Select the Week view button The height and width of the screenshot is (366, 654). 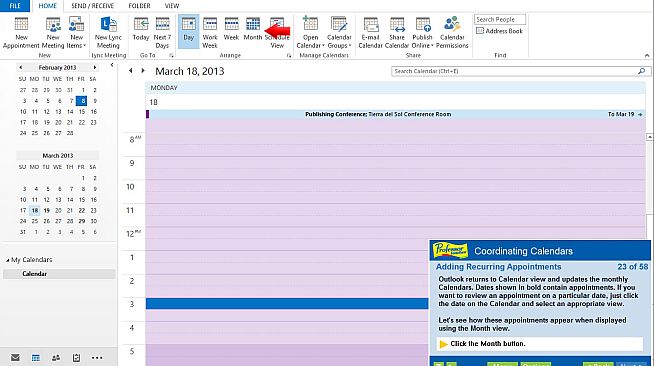pos(231,29)
